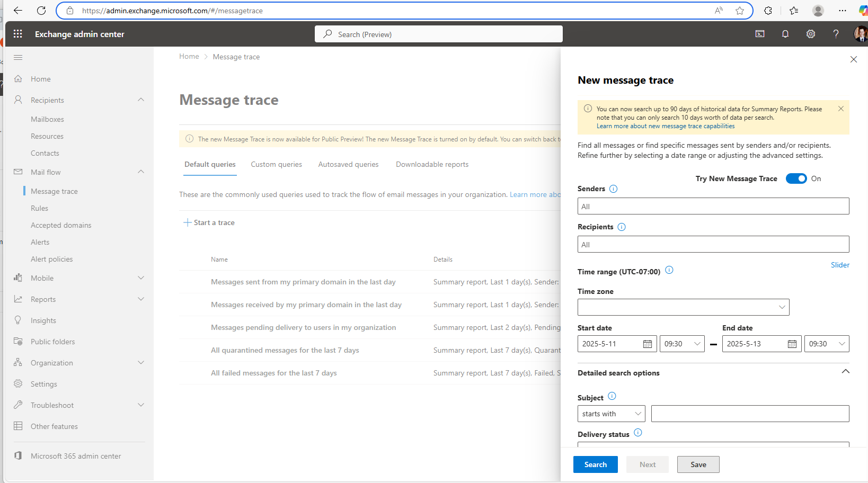The height and width of the screenshot is (483, 868).
Task: Click the Recipients input field
Action: pos(713,245)
